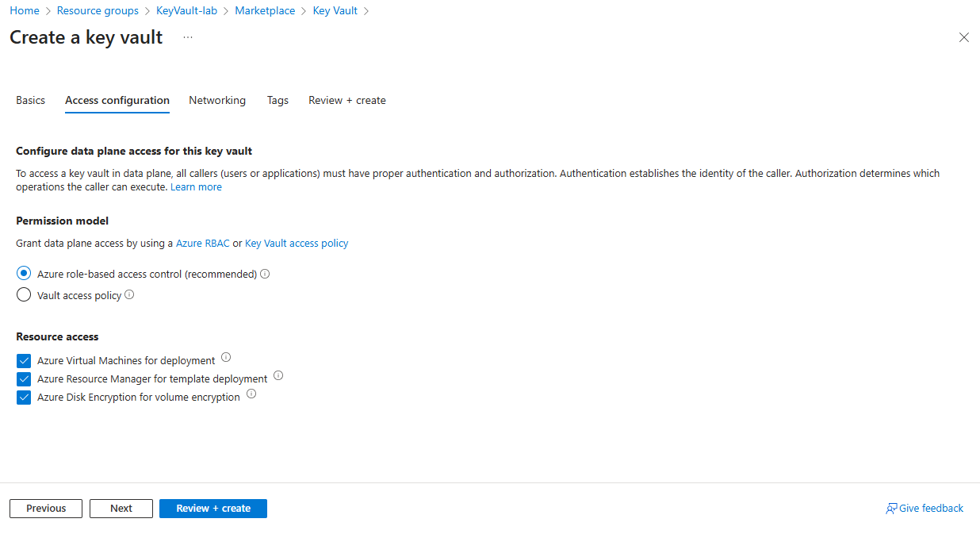Click the Next button
The image size is (980, 534).
121,509
